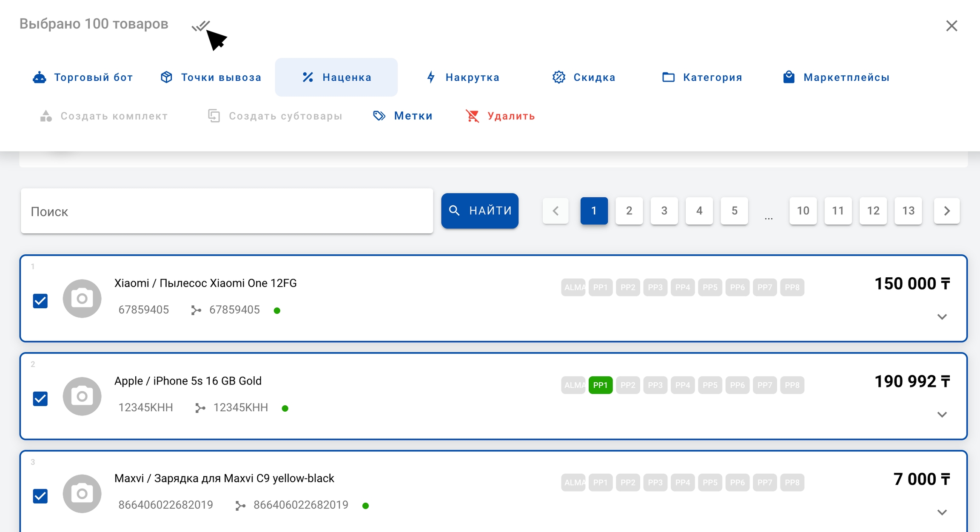
Task: Click the select-all double checkmark icon
Action: [200, 26]
